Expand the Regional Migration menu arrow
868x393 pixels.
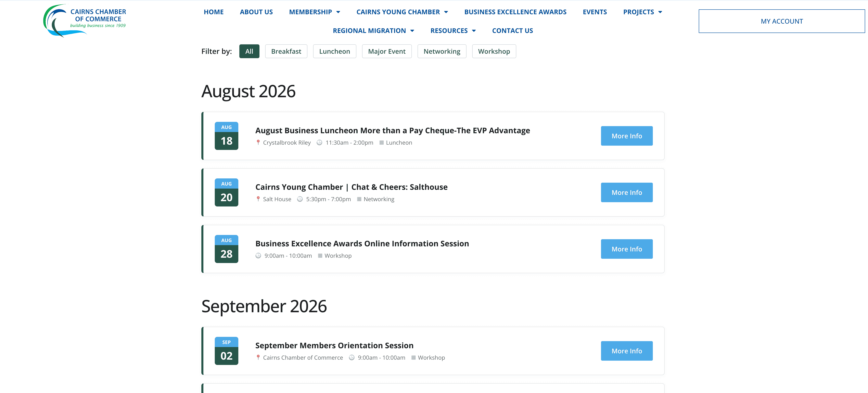click(412, 31)
